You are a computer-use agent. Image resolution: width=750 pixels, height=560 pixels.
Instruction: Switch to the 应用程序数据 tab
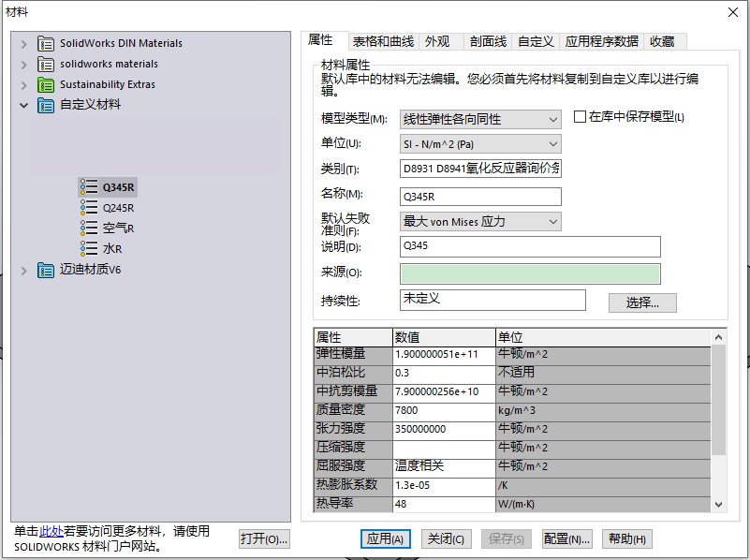601,41
